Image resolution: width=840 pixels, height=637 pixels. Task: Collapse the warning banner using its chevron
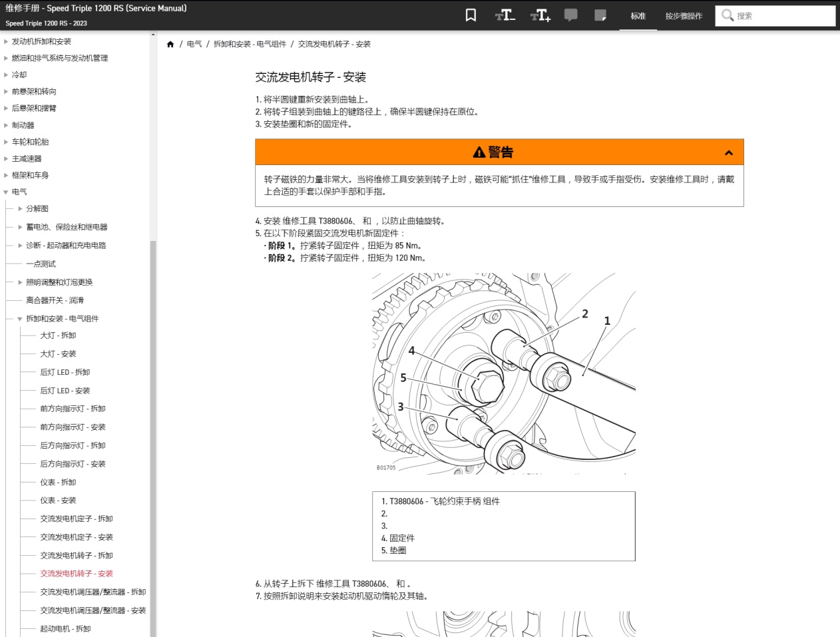(x=729, y=152)
